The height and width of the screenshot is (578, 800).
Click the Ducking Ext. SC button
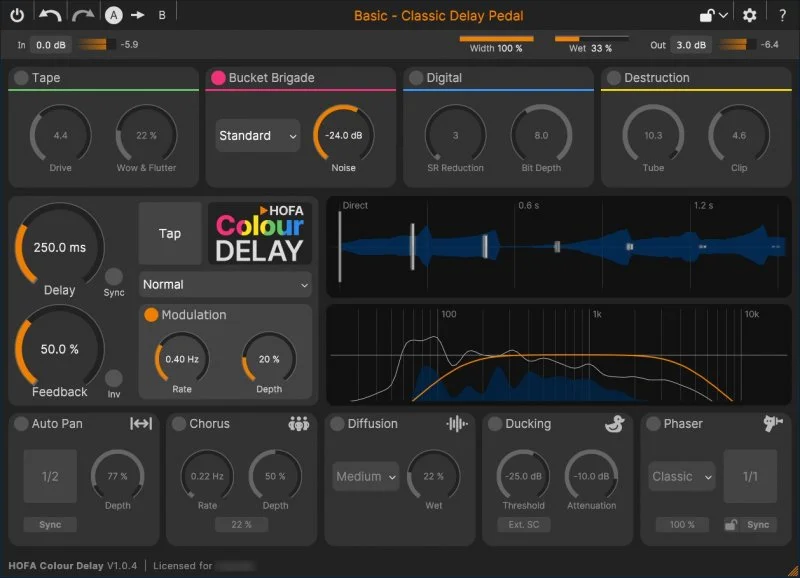point(523,524)
